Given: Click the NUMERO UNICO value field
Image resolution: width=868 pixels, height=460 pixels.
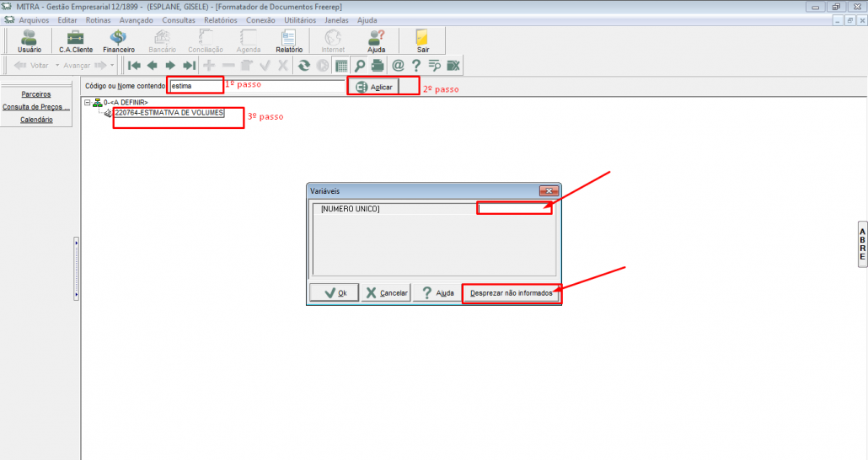Looking at the screenshot, I should (x=514, y=209).
